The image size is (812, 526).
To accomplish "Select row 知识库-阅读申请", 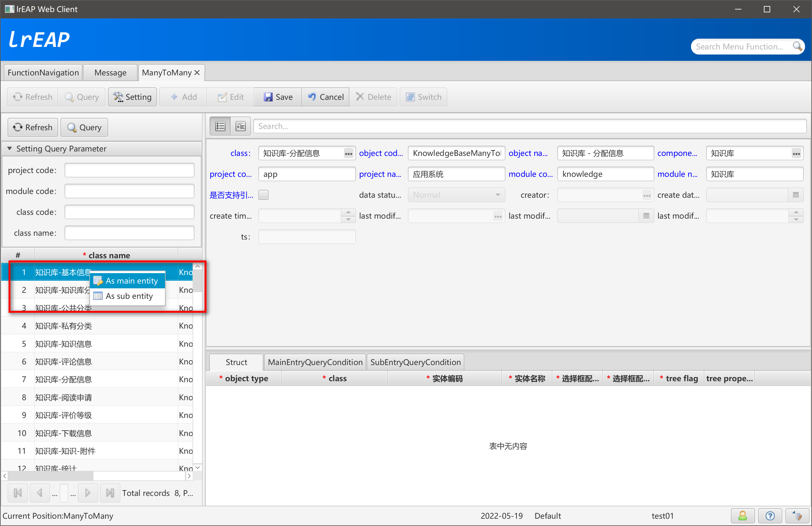I will point(97,398).
